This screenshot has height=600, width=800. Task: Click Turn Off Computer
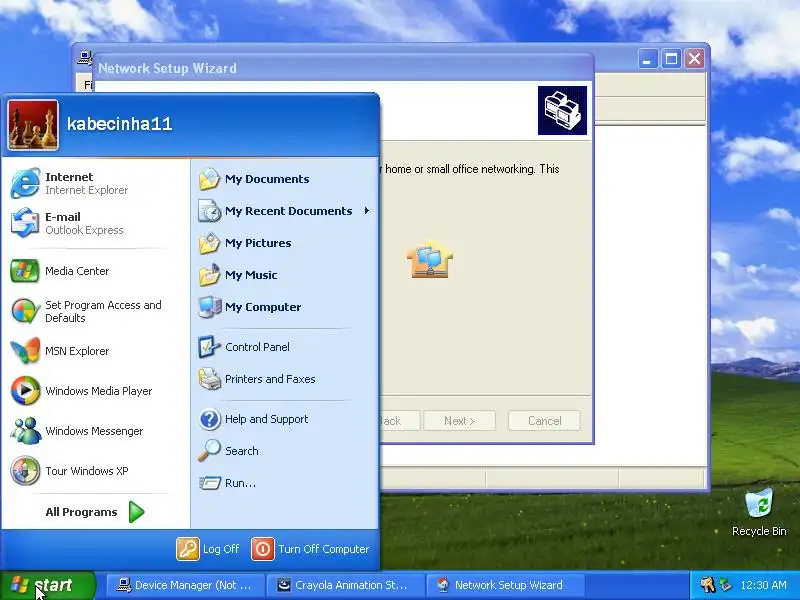pyautogui.click(x=310, y=549)
